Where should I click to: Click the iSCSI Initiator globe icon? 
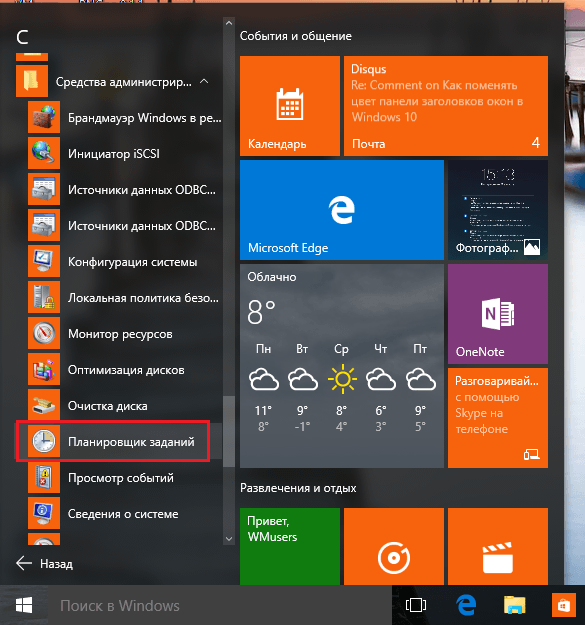(44, 153)
